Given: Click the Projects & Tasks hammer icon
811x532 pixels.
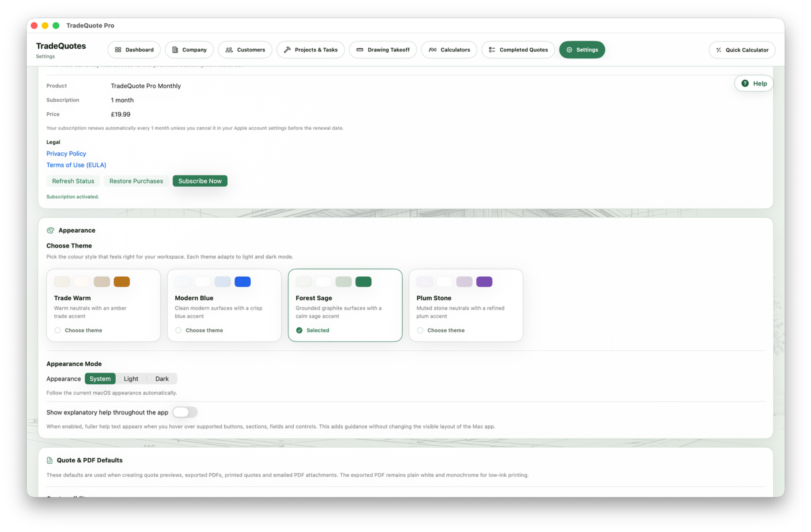Looking at the screenshot, I should click(287, 50).
